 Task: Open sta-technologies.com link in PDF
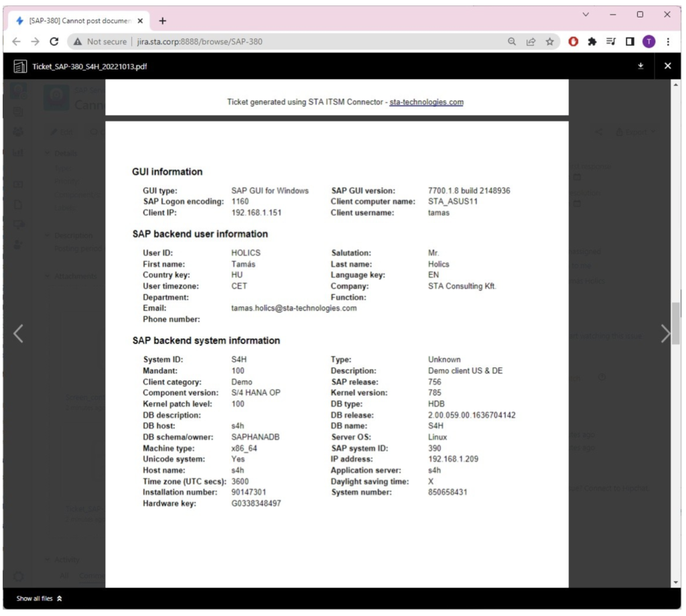pyautogui.click(x=426, y=102)
